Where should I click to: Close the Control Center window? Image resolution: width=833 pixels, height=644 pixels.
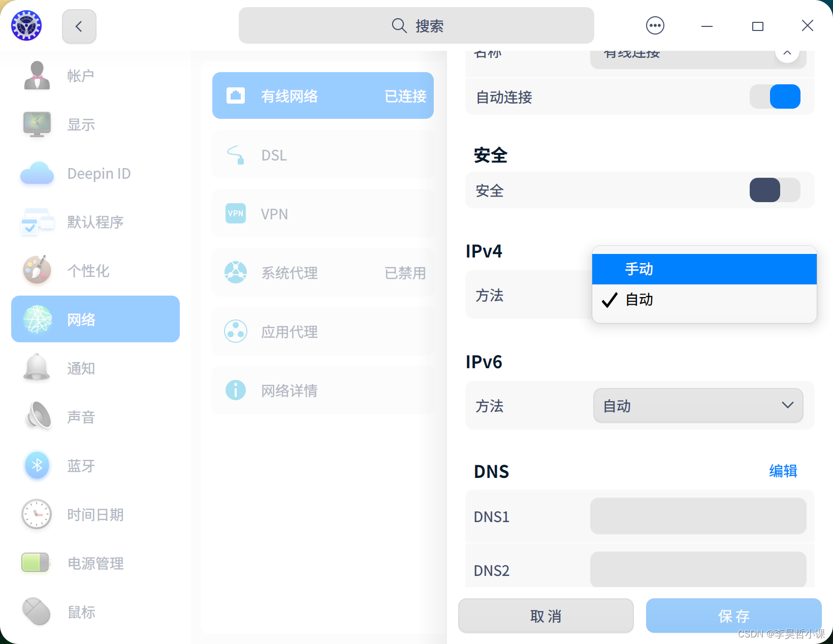(x=807, y=25)
